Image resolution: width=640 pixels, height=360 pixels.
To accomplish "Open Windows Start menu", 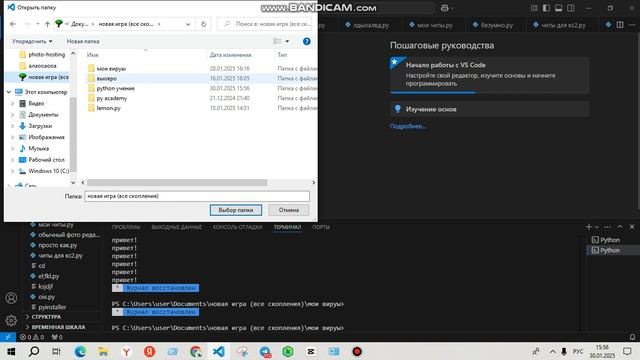I will tap(11, 351).
